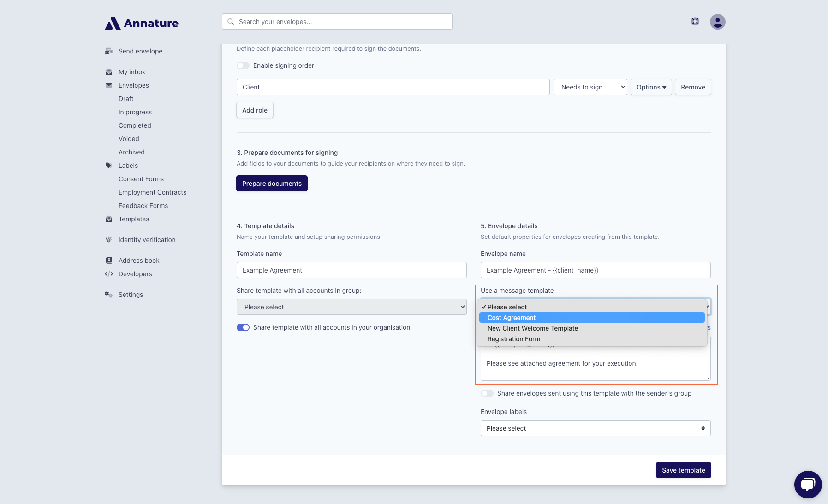Open the user profile avatar

[x=717, y=22]
